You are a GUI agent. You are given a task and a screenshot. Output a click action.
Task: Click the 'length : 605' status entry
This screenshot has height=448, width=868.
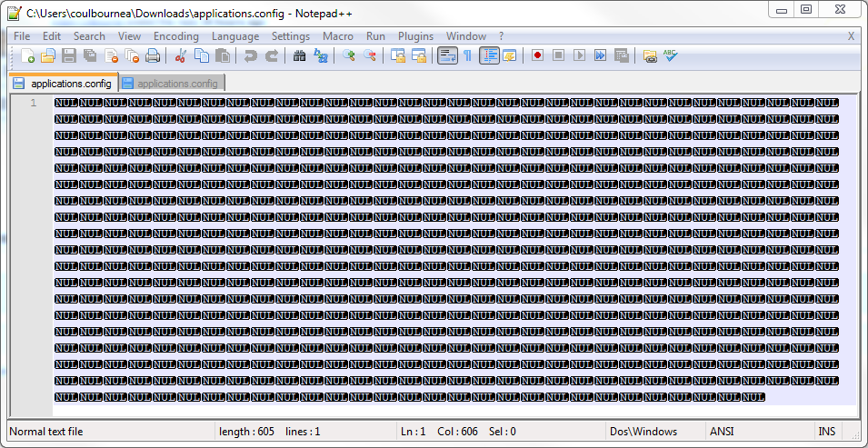pyautogui.click(x=246, y=432)
